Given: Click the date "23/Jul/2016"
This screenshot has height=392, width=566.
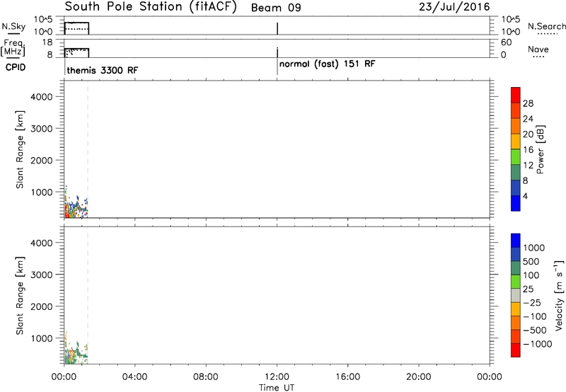Looking at the screenshot, I should (454, 7).
